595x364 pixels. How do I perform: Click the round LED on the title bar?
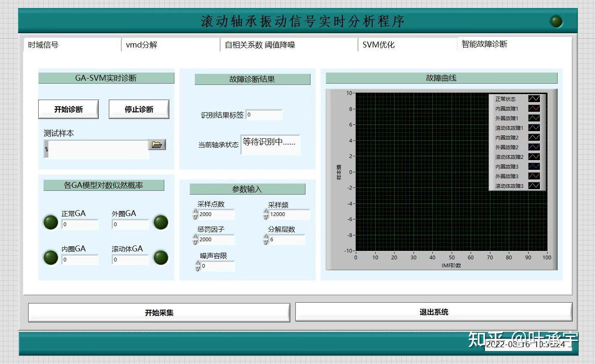(556, 20)
